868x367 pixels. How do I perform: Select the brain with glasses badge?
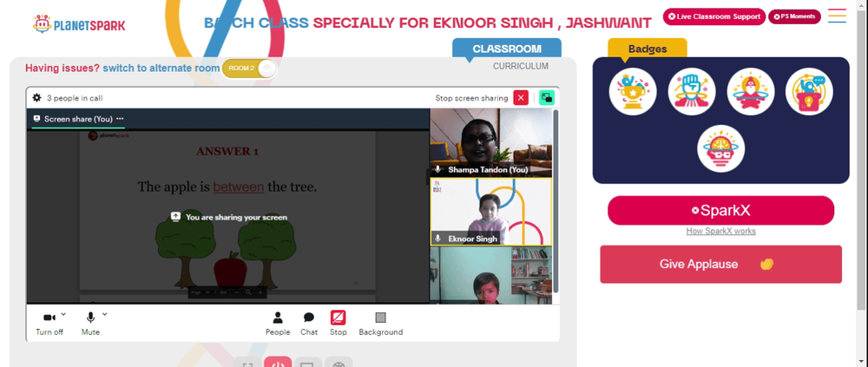click(x=720, y=148)
